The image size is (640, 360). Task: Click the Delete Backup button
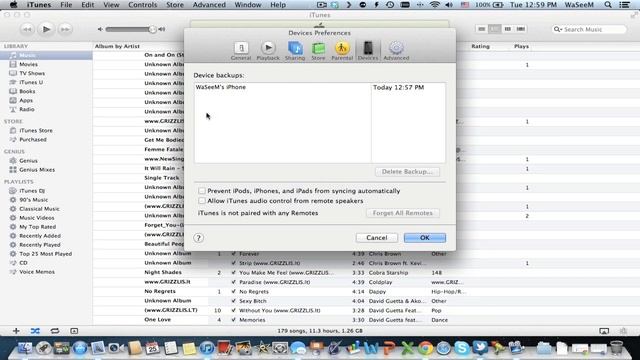tap(407, 172)
